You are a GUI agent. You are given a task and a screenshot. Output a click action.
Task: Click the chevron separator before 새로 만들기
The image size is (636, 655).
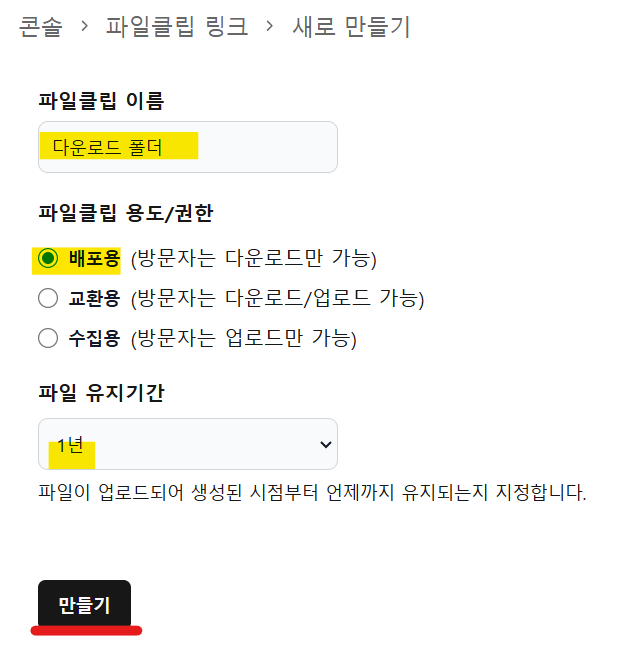270,27
